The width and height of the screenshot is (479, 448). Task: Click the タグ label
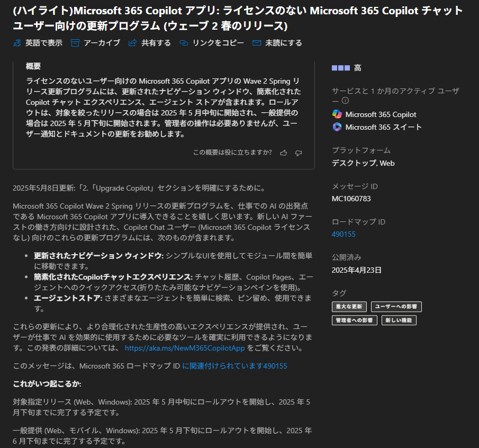point(339,293)
